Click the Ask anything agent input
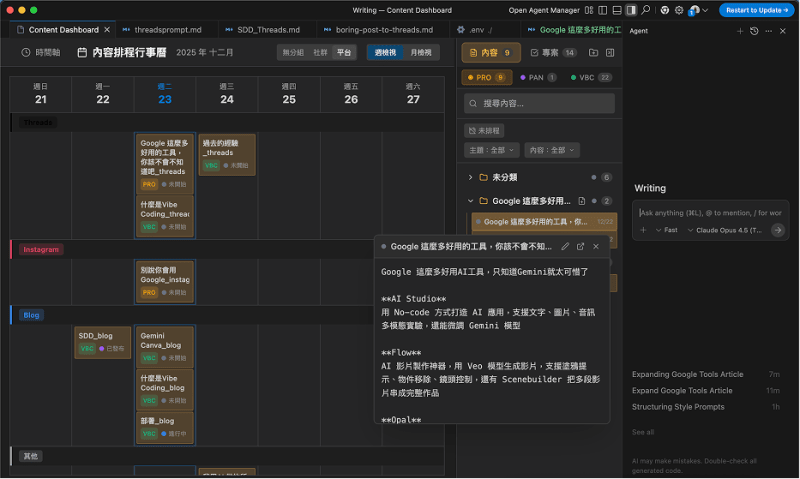Screen dimensions: 800x479 [x=710, y=213]
